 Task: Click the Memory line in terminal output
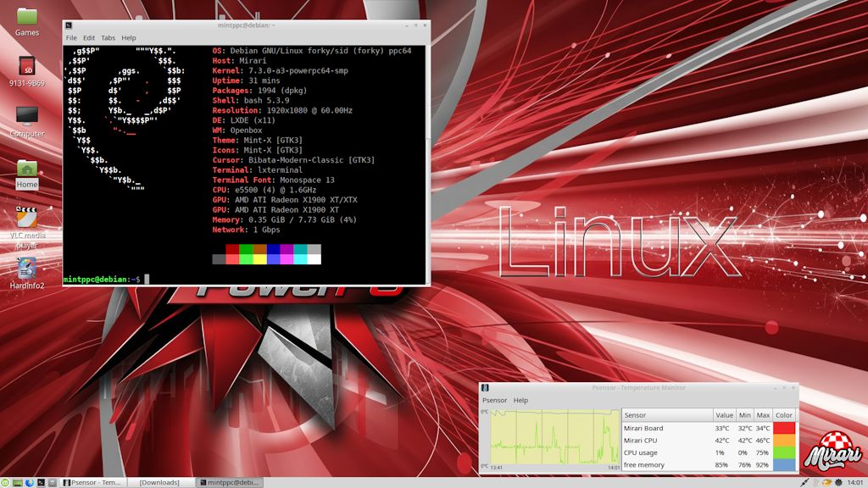coord(285,219)
